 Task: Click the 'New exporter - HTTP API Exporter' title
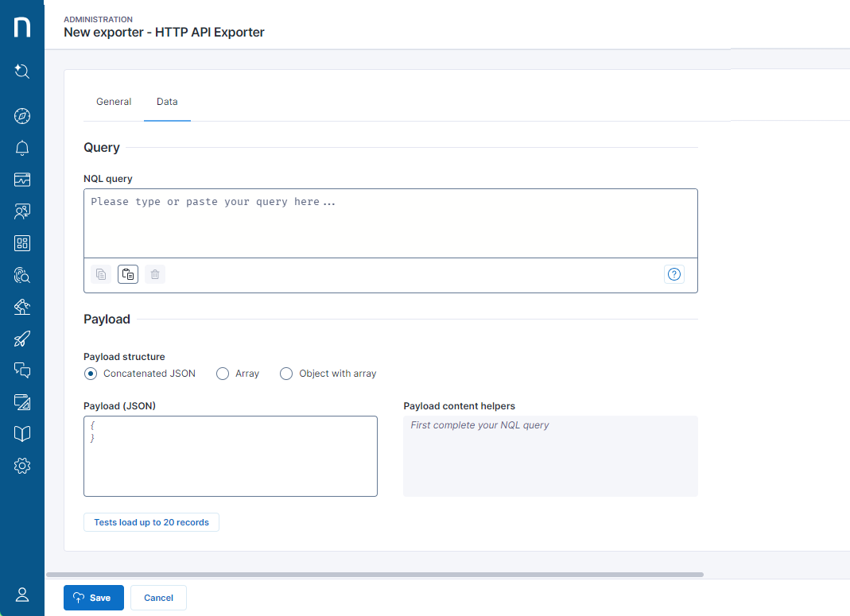(164, 33)
